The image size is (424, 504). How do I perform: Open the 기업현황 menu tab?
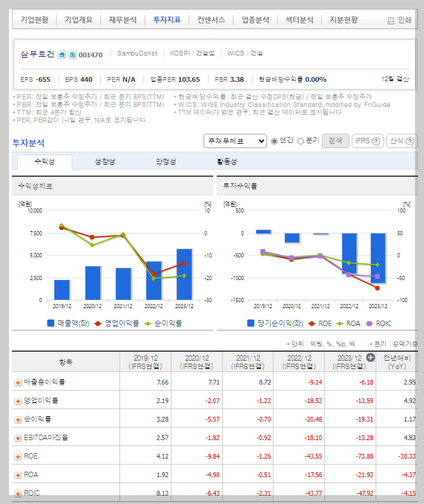click(35, 20)
